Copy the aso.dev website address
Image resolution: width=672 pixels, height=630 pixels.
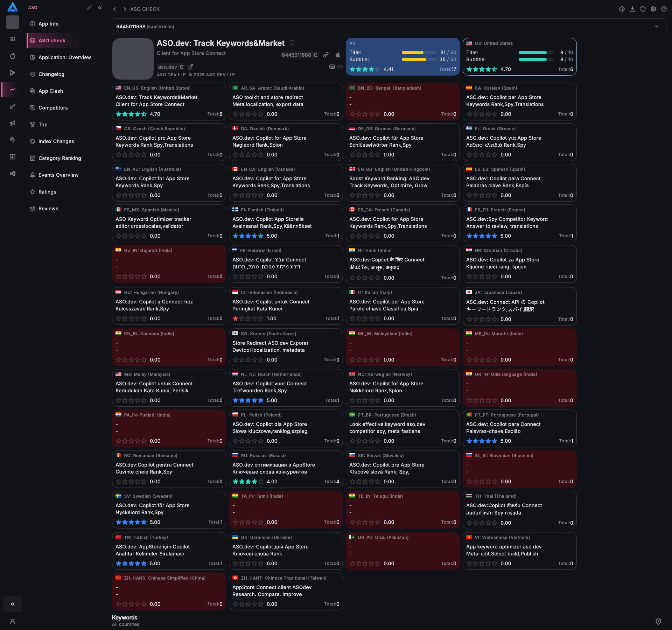click(181, 67)
